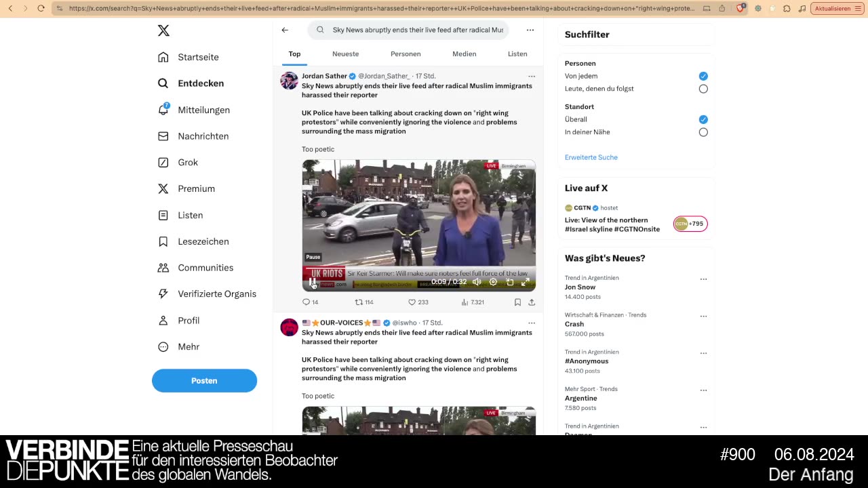The height and width of the screenshot is (488, 868).
Task: Open Crash trend
Action: pos(574,324)
